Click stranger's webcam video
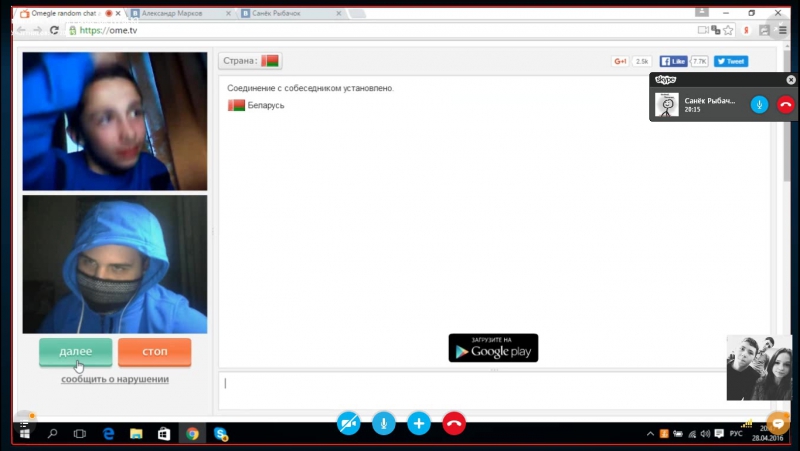 click(115, 121)
